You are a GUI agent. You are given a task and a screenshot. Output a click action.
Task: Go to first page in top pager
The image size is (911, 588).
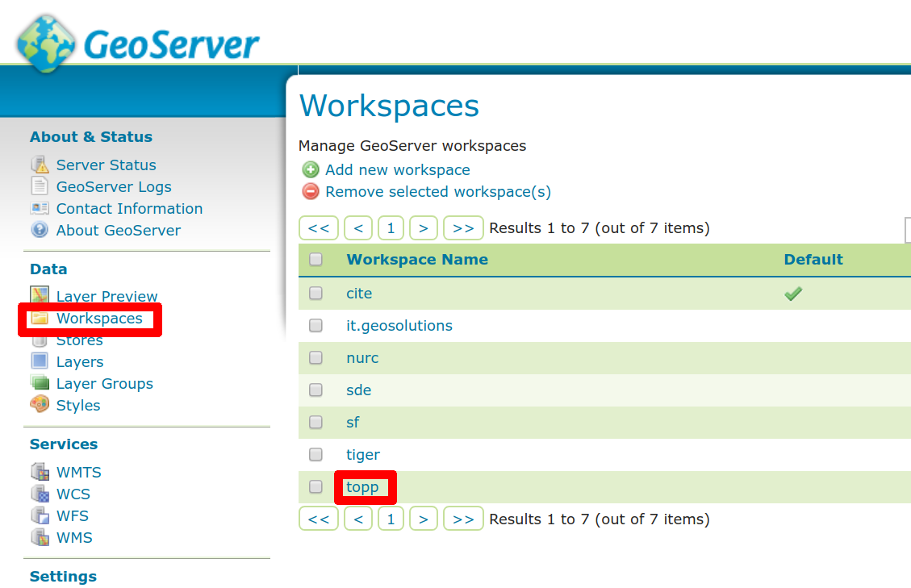tap(319, 227)
